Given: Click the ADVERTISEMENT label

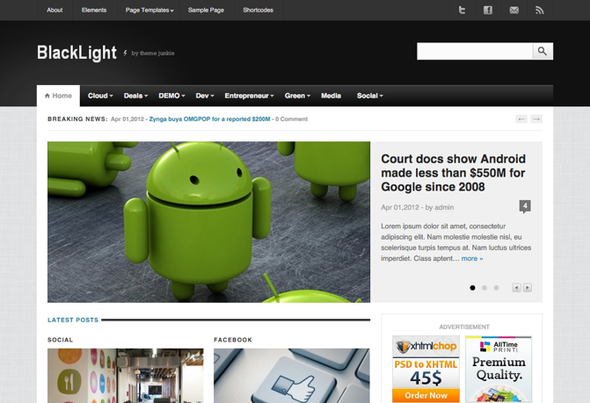Looking at the screenshot, I should tap(464, 327).
